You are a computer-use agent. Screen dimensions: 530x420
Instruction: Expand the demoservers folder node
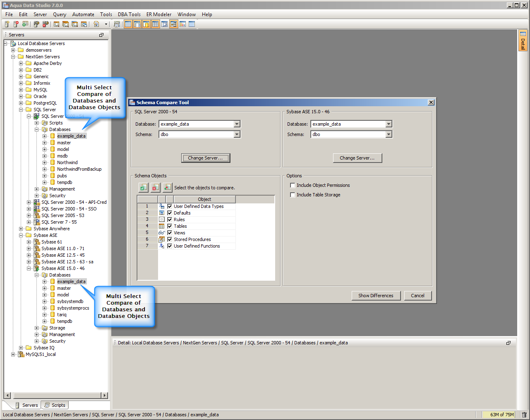point(13,50)
